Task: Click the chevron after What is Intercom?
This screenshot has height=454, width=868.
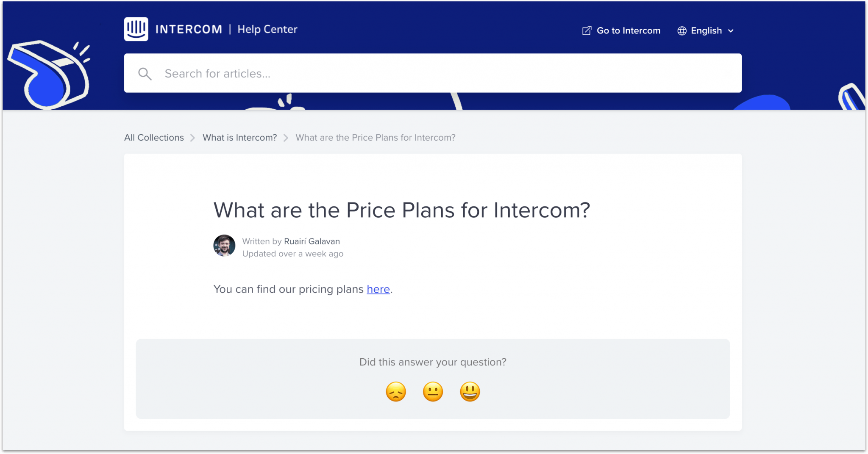Action: click(286, 138)
